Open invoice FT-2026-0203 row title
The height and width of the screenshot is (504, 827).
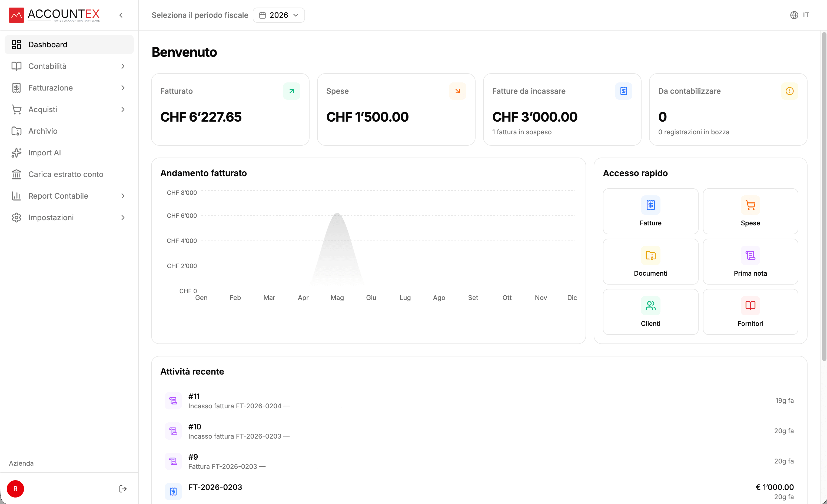215,487
